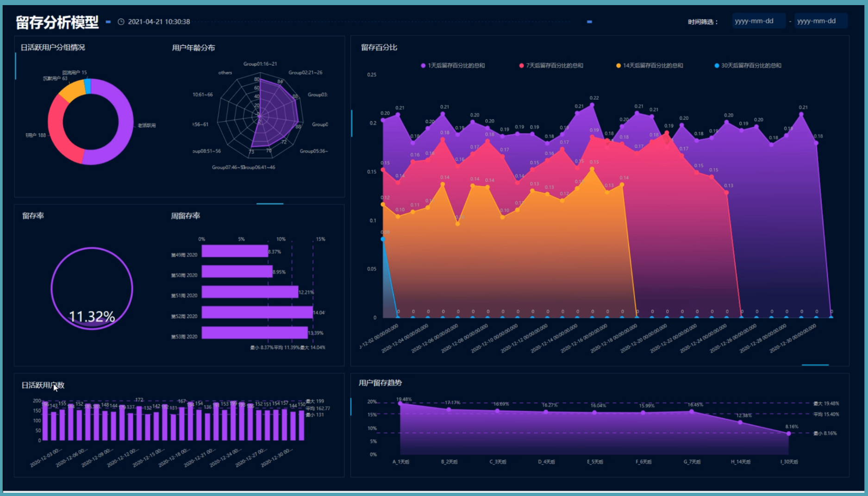Click the 日活跃用户数 panel title

pyautogui.click(x=43, y=385)
